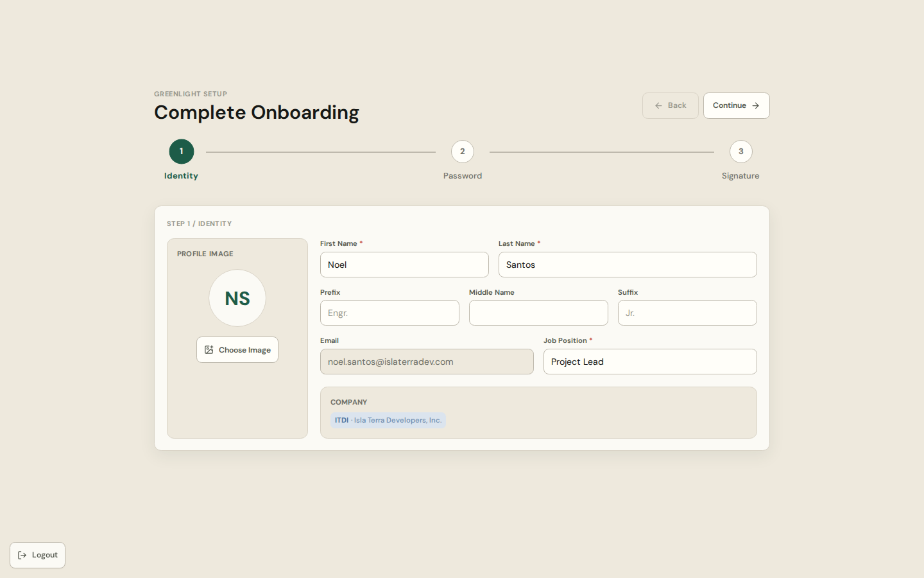Click the Choose Image button
Screen dimensions: 924x578
[x=237, y=349]
